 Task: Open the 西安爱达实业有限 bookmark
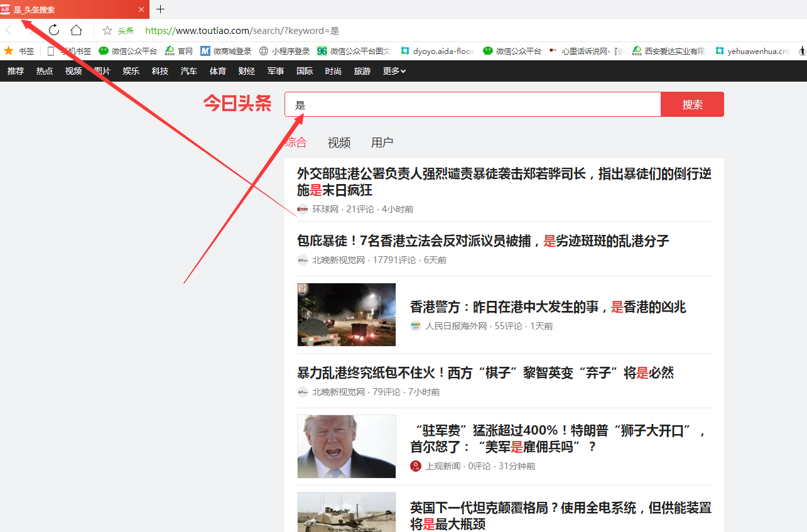[x=669, y=51]
